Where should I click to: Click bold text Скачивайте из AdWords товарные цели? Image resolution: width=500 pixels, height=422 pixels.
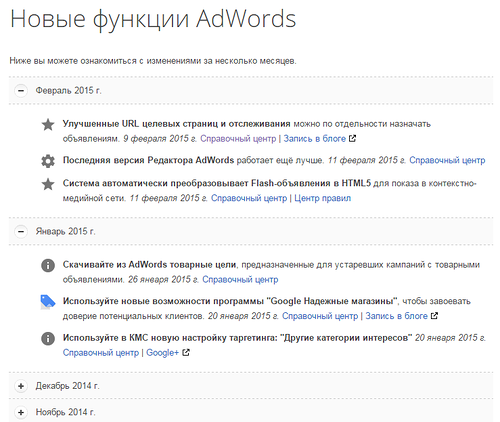tap(149, 265)
